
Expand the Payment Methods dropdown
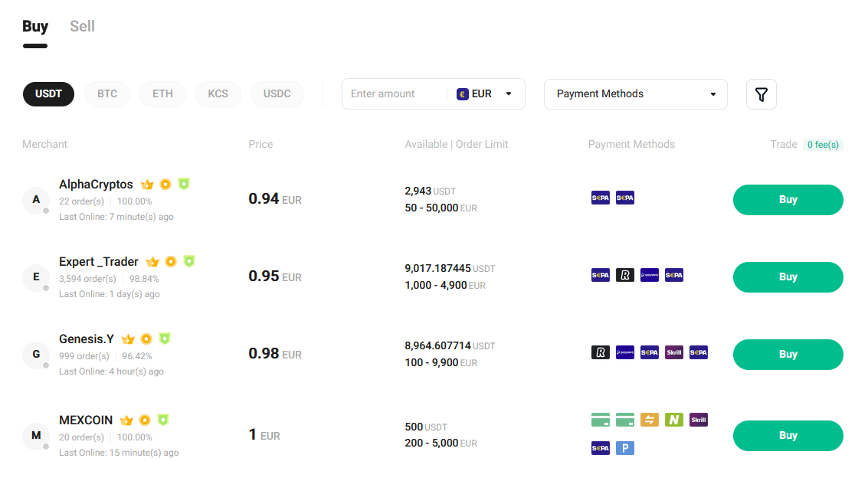(635, 94)
